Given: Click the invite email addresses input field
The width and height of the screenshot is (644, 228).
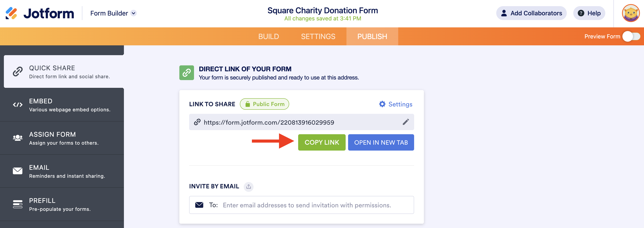Looking at the screenshot, I should [x=307, y=205].
